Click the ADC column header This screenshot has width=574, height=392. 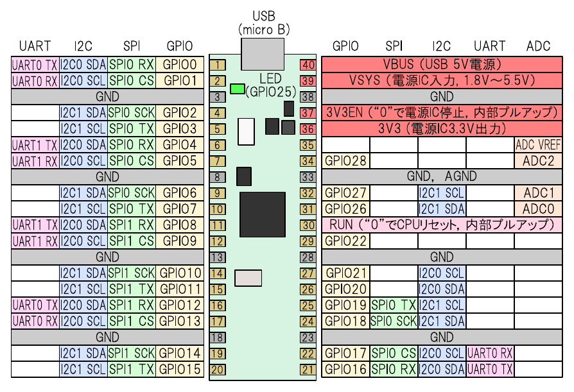537,46
